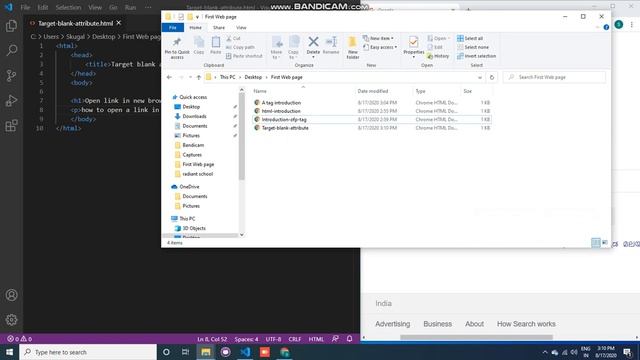
Task: Open Move to dropdown in ribbon
Action: pos(276,48)
